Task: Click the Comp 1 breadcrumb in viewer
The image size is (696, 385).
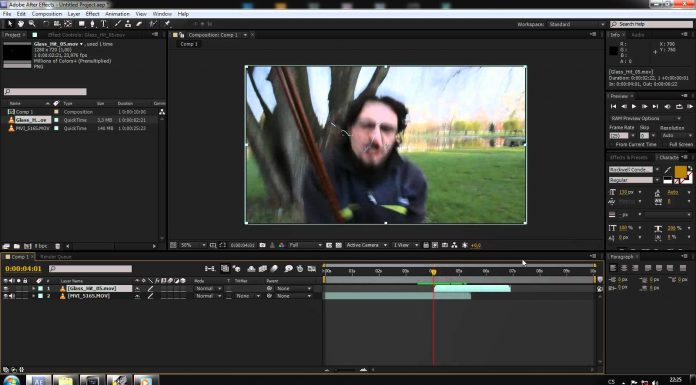Action: click(189, 44)
